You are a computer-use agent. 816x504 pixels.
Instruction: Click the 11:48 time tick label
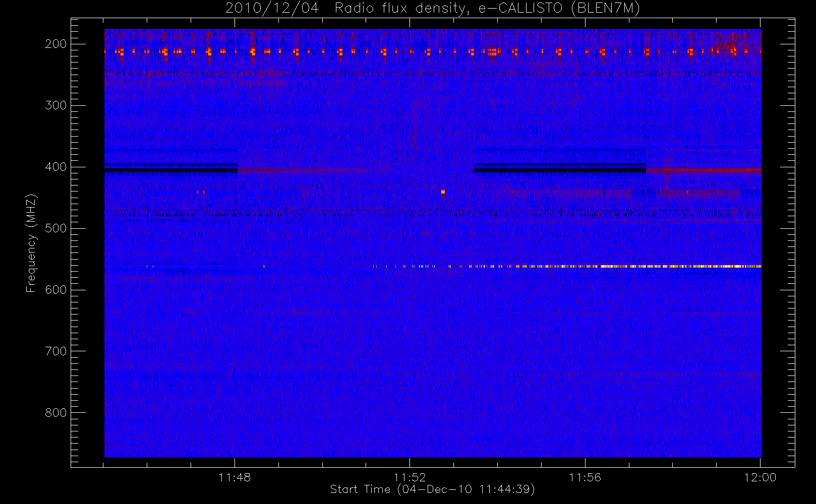(x=235, y=477)
